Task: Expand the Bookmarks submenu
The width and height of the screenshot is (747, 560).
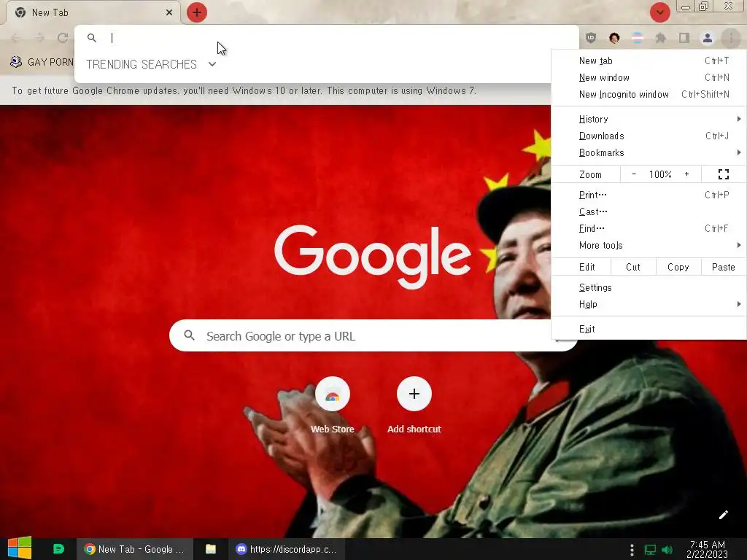Action: click(649, 152)
